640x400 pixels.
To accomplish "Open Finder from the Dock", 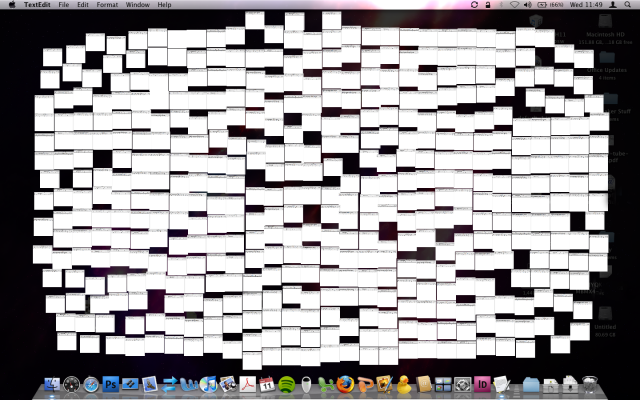I will coord(52,384).
